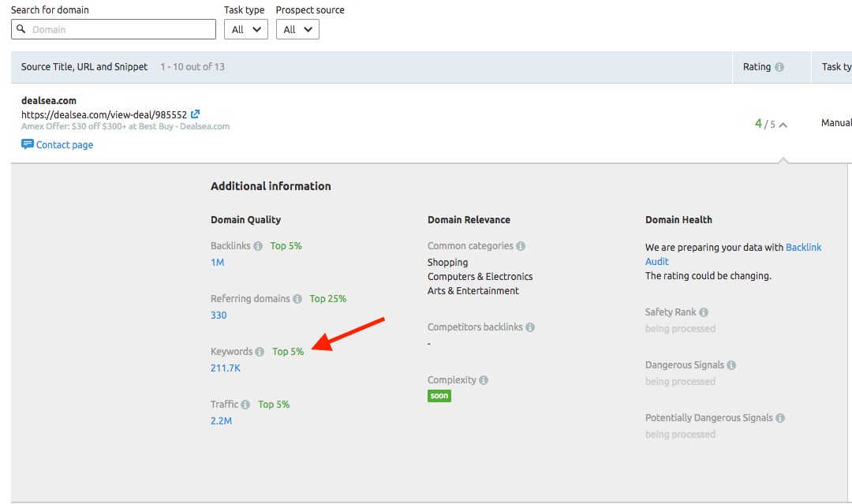Click the Contact page chat icon
Image resolution: width=852 pixels, height=504 pixels.
pyautogui.click(x=27, y=144)
